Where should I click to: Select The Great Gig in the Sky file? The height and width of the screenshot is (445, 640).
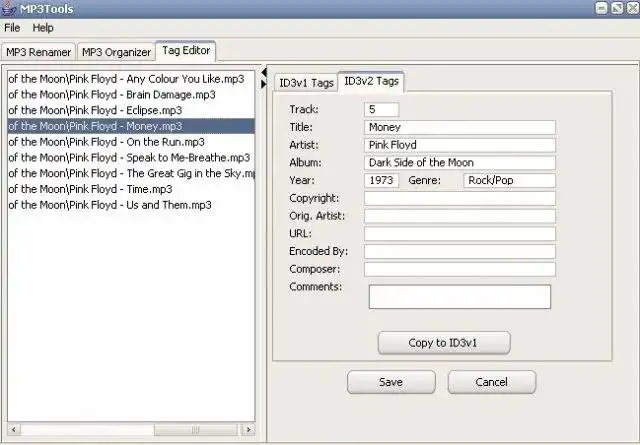tap(131, 174)
